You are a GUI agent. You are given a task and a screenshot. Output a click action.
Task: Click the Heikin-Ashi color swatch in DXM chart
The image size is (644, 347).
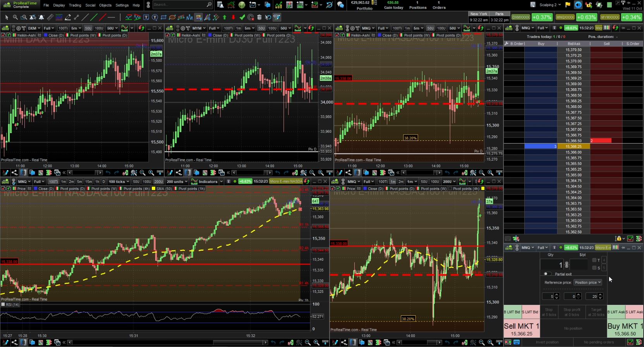coord(14,35)
